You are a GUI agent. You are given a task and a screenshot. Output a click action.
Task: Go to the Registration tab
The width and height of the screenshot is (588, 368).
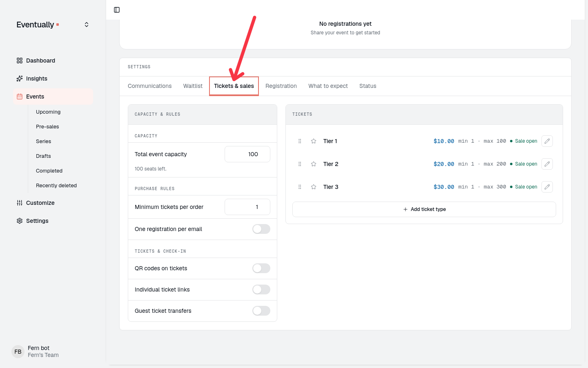click(281, 86)
